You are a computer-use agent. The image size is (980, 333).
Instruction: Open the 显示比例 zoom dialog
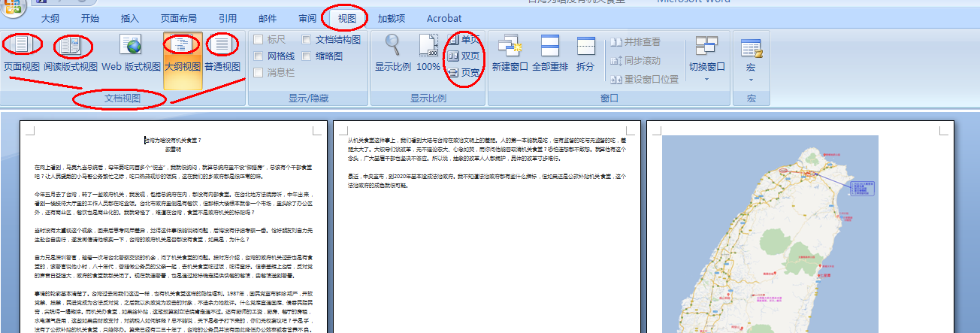(x=393, y=53)
